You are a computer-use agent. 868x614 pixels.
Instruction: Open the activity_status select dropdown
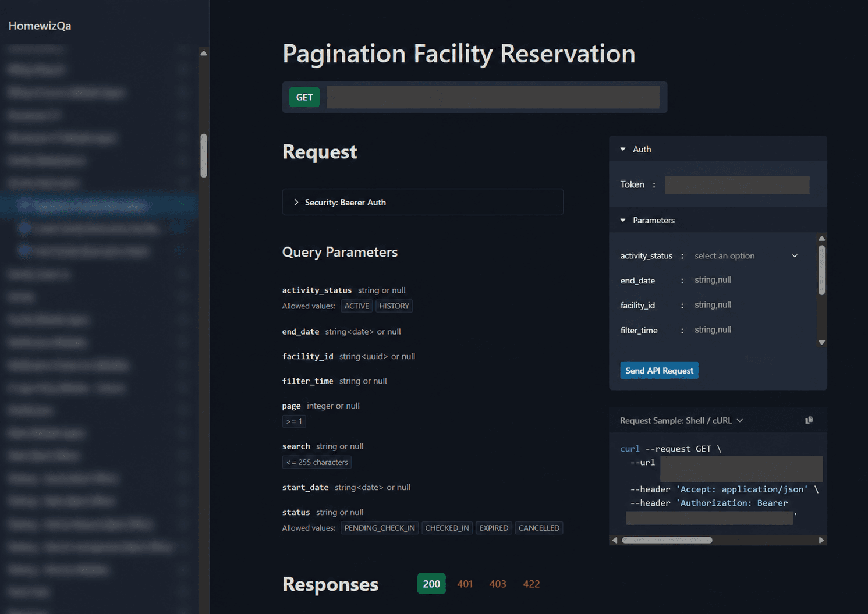746,256
